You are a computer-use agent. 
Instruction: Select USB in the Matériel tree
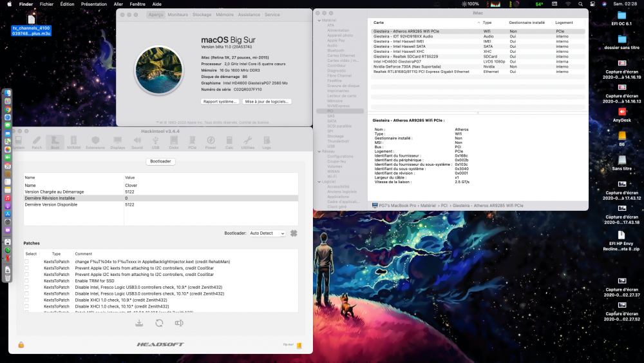coord(331,146)
